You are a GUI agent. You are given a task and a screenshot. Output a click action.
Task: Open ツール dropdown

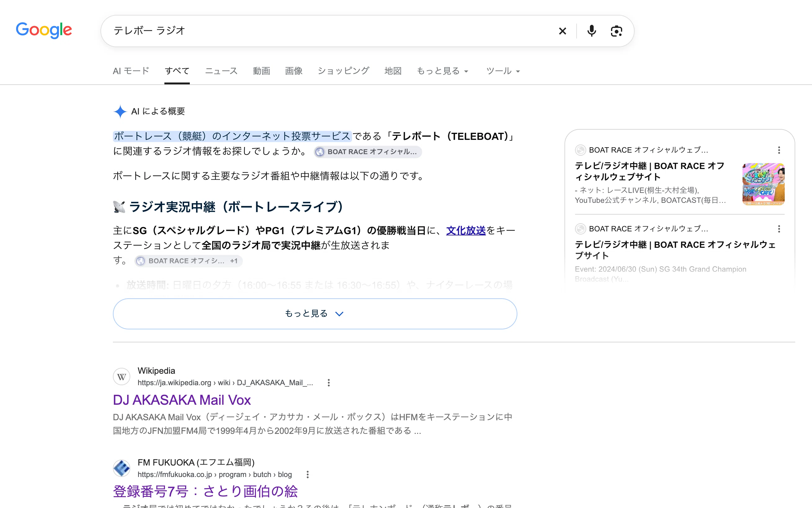(x=503, y=71)
